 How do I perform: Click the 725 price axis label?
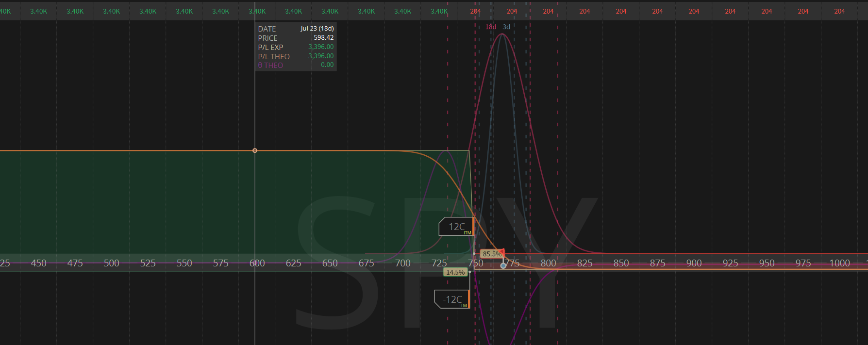[x=439, y=263]
